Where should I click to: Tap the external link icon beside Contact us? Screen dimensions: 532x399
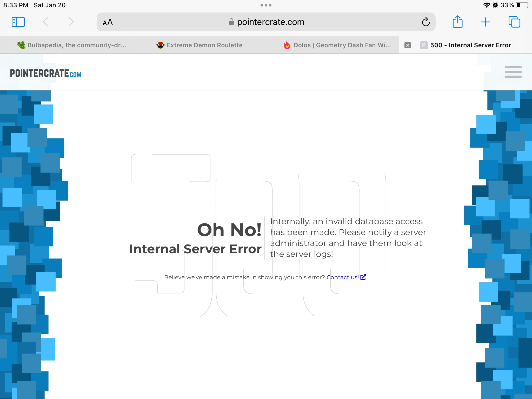point(363,277)
